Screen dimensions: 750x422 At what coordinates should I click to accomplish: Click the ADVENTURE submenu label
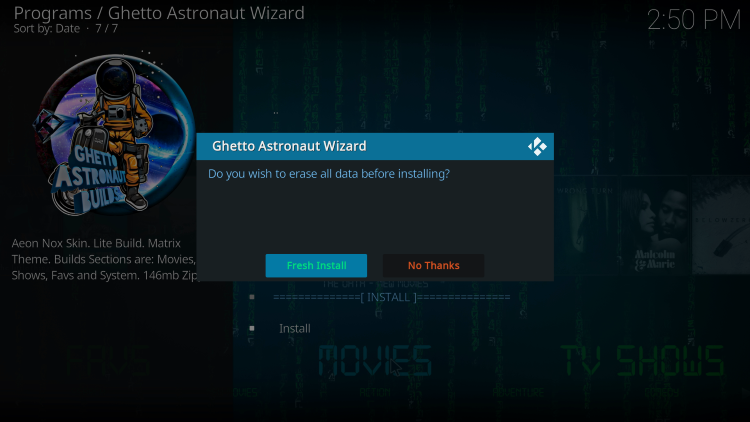click(x=518, y=393)
